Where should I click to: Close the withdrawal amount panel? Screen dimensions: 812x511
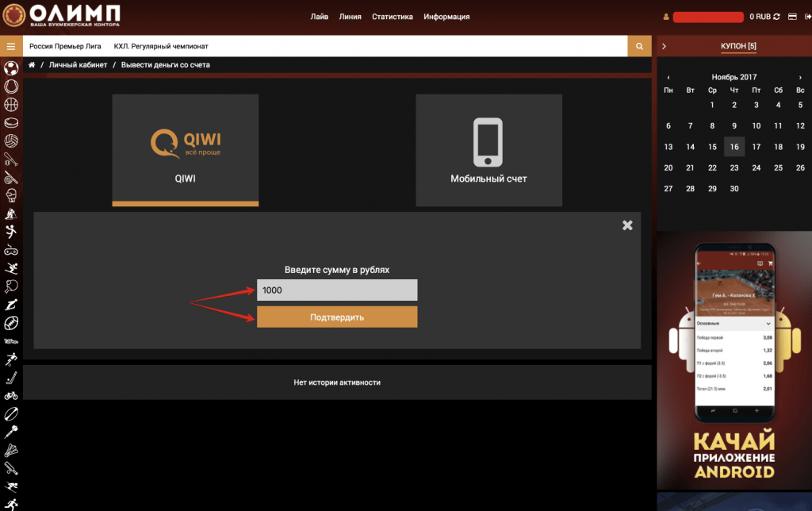[x=627, y=225]
